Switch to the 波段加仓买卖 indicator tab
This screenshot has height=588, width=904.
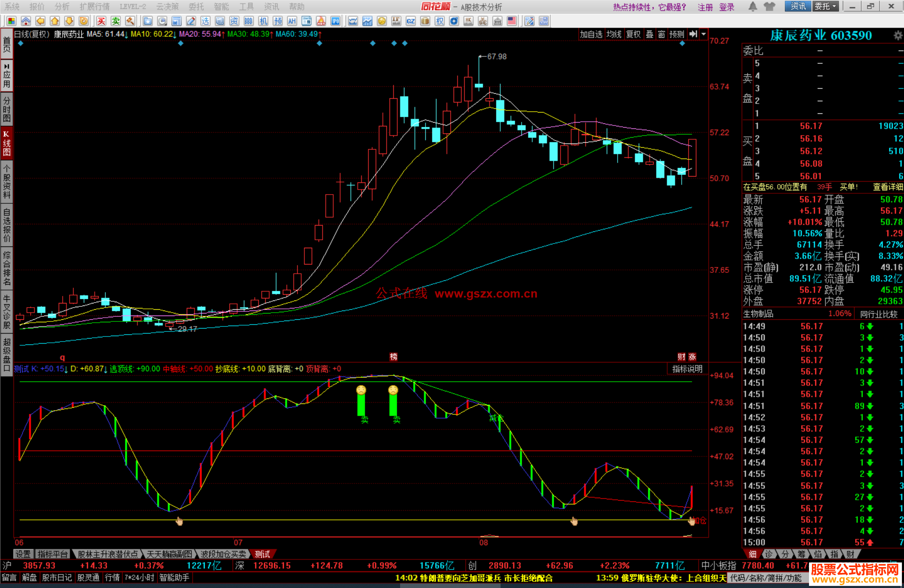(x=223, y=554)
